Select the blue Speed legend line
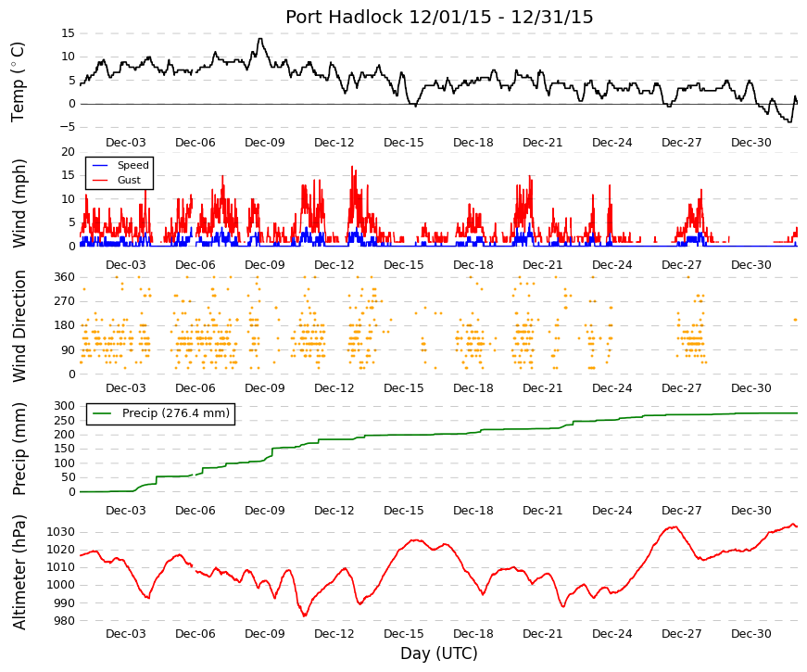This screenshot has height=672, width=807. coord(100,166)
